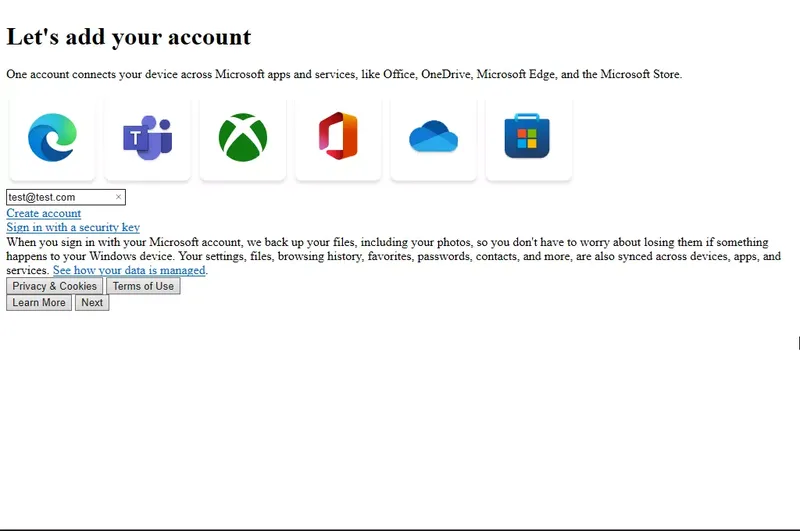Click the Microsoft Teams icon card
This screenshot has height=531, width=800.
pyautogui.click(x=147, y=139)
